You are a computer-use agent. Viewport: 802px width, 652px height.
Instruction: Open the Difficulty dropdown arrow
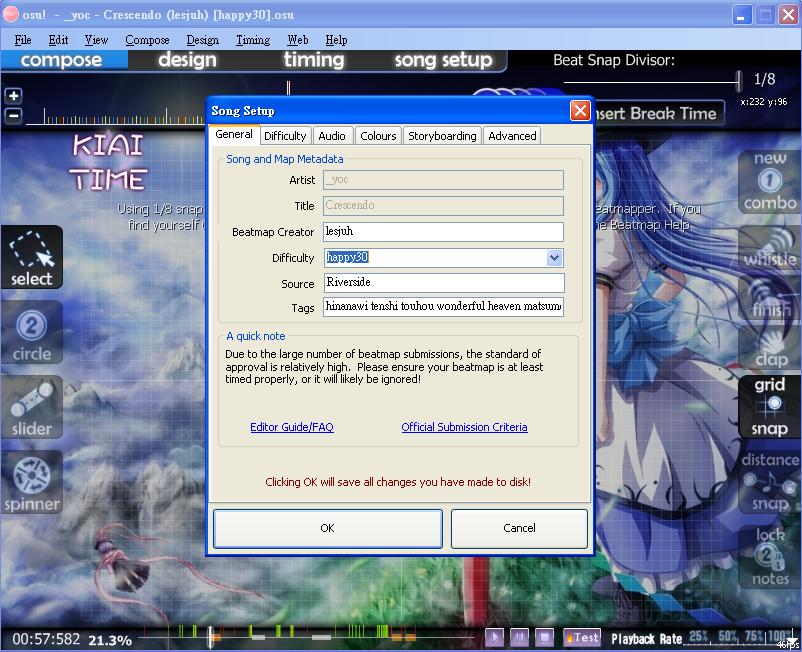click(x=554, y=258)
